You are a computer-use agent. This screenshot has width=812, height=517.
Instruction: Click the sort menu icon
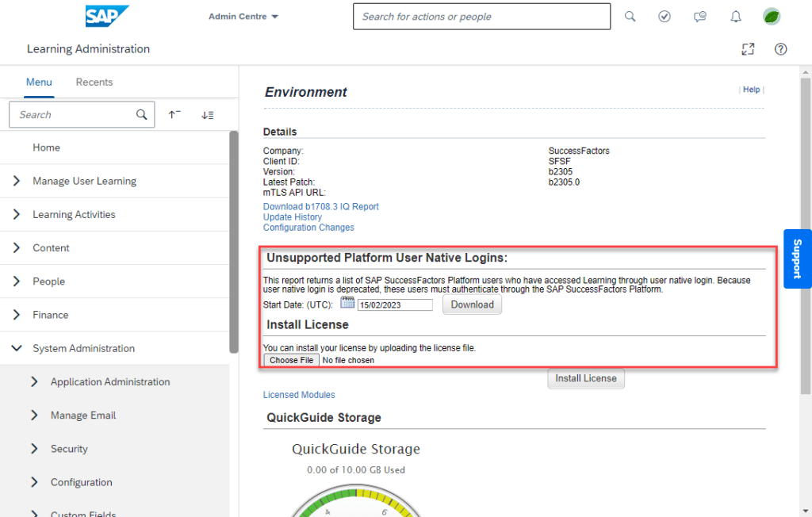point(208,115)
